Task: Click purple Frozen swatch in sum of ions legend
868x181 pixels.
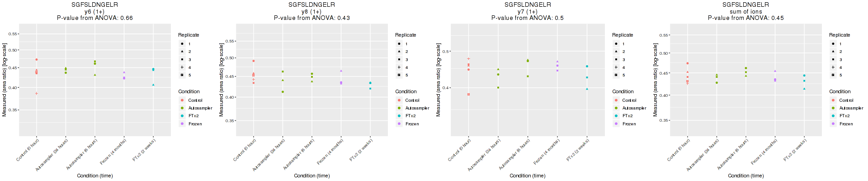Action: (x=833, y=124)
